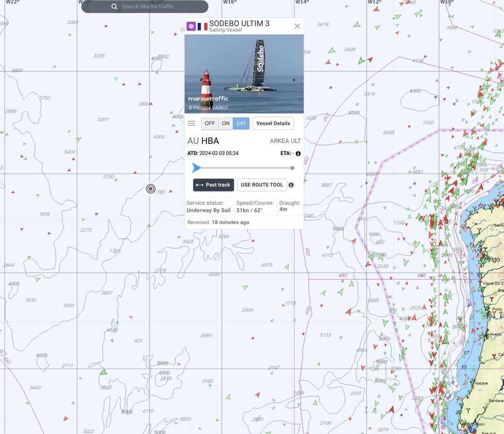Click the Underway By Sail status
504x434 pixels.
(x=209, y=210)
